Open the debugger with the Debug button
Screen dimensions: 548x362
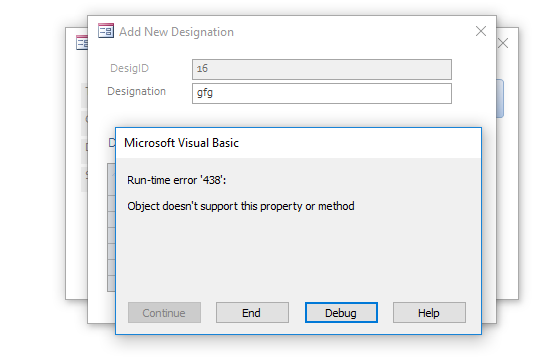coord(341,312)
